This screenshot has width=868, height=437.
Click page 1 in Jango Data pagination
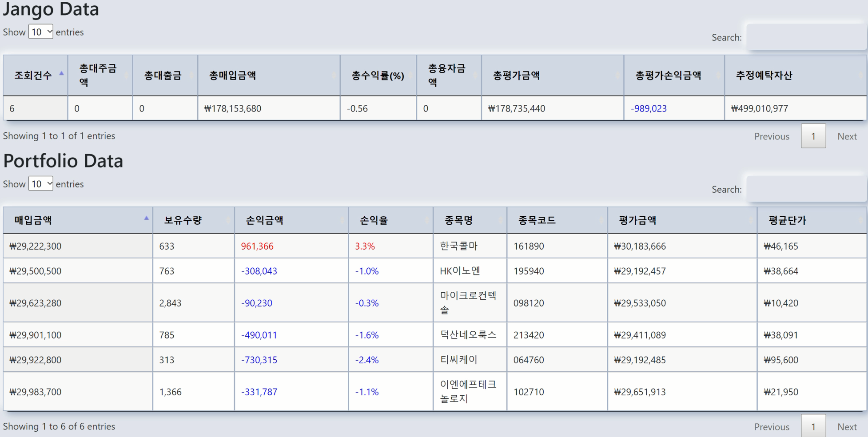click(813, 136)
